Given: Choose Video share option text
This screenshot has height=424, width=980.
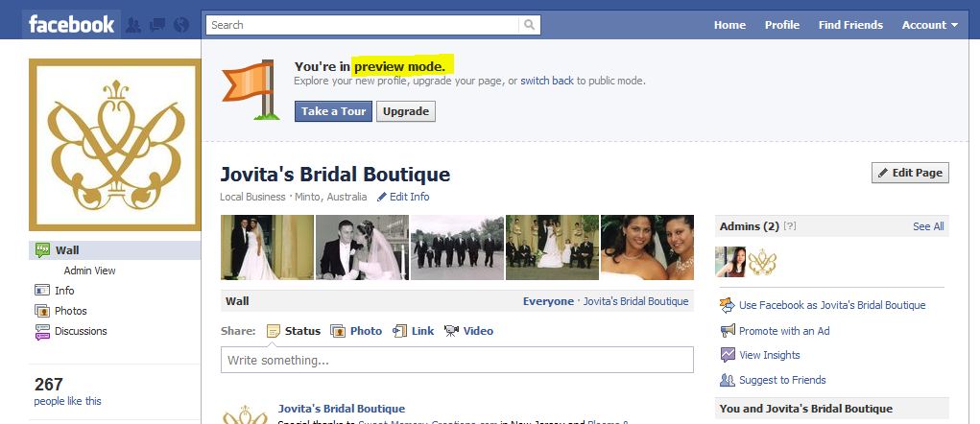Looking at the screenshot, I should (478, 331).
